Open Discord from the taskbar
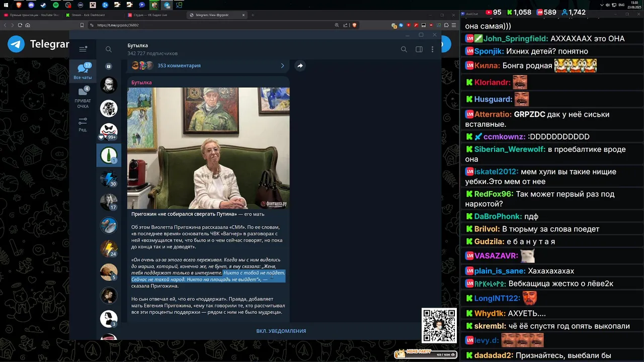The width and height of the screenshot is (644, 362). click(31, 5)
